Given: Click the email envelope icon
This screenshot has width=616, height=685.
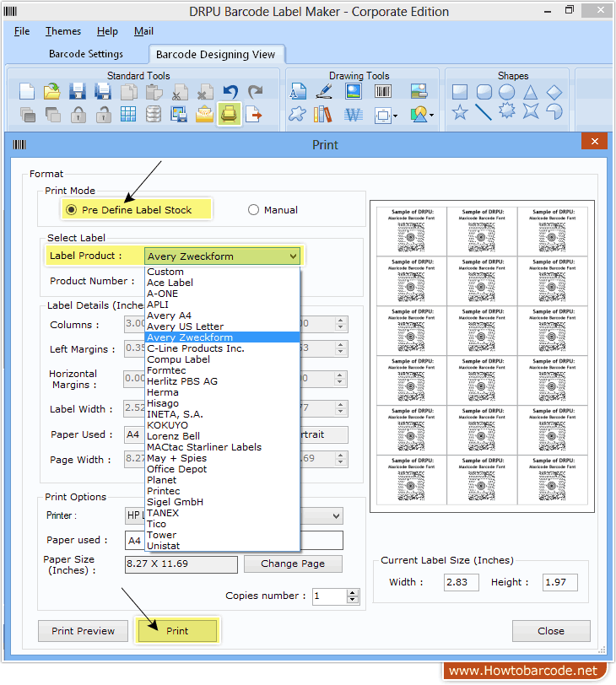Looking at the screenshot, I should (x=204, y=115).
